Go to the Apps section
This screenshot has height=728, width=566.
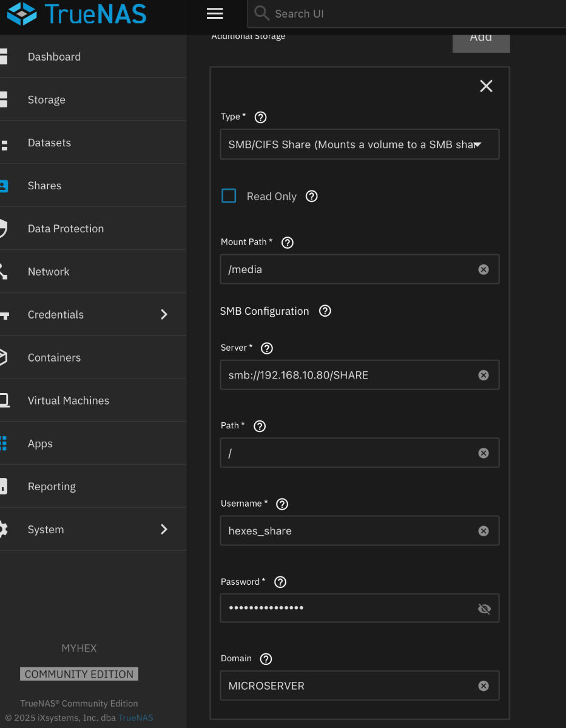point(40,443)
